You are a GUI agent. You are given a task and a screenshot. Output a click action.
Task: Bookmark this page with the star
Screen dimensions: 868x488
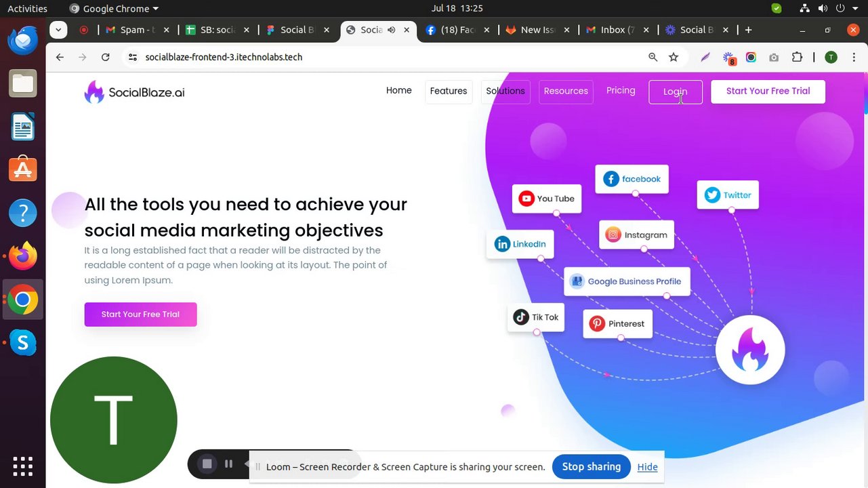pyautogui.click(x=674, y=58)
